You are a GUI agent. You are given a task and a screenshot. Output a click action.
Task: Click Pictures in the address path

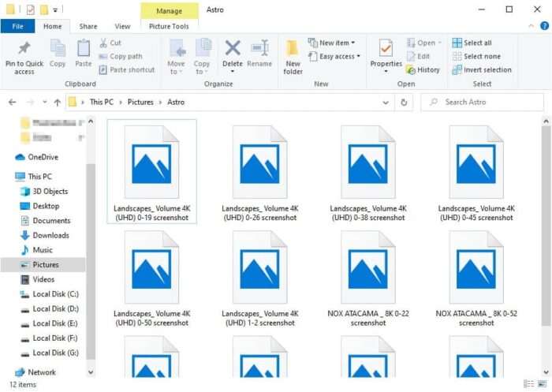click(140, 102)
